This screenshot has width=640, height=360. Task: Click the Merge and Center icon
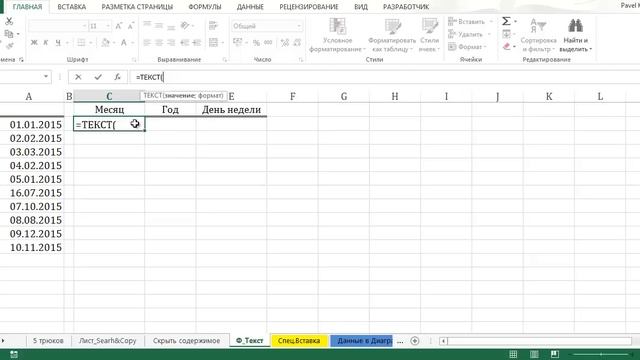click(x=213, y=42)
